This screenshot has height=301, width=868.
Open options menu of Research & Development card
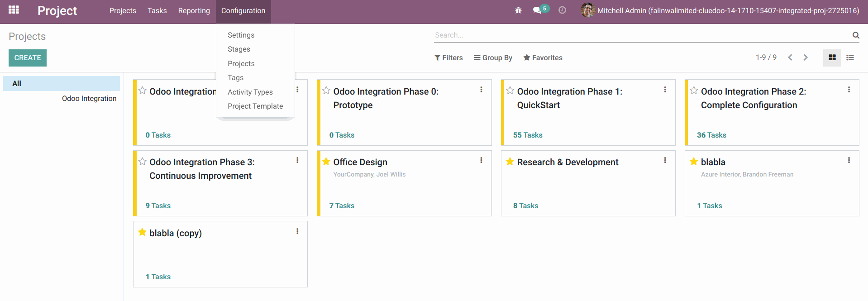point(665,160)
